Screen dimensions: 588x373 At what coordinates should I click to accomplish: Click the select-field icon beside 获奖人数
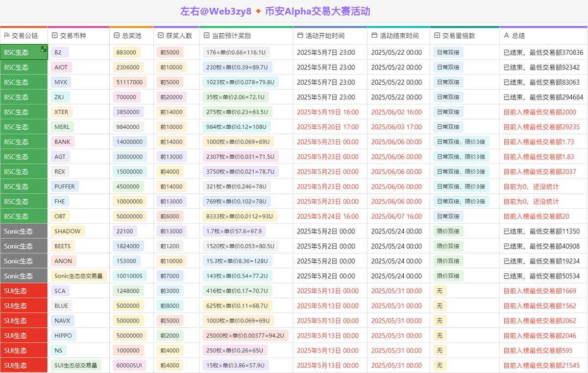click(161, 36)
